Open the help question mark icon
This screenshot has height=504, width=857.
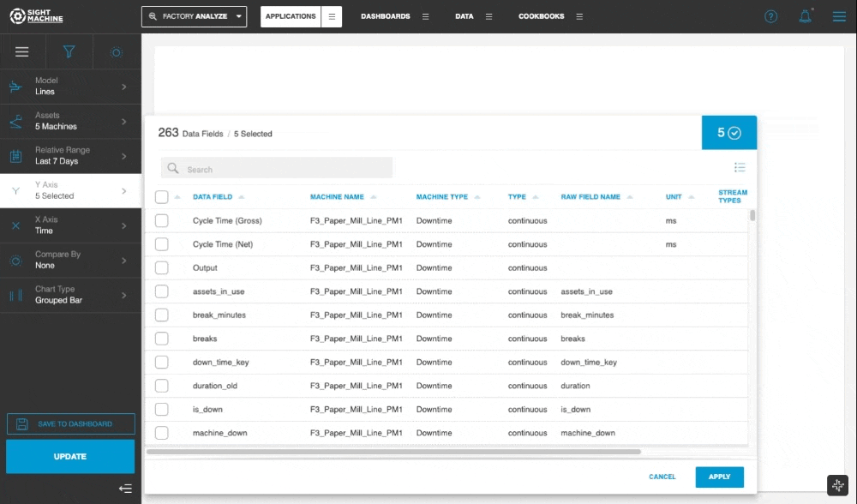point(770,16)
